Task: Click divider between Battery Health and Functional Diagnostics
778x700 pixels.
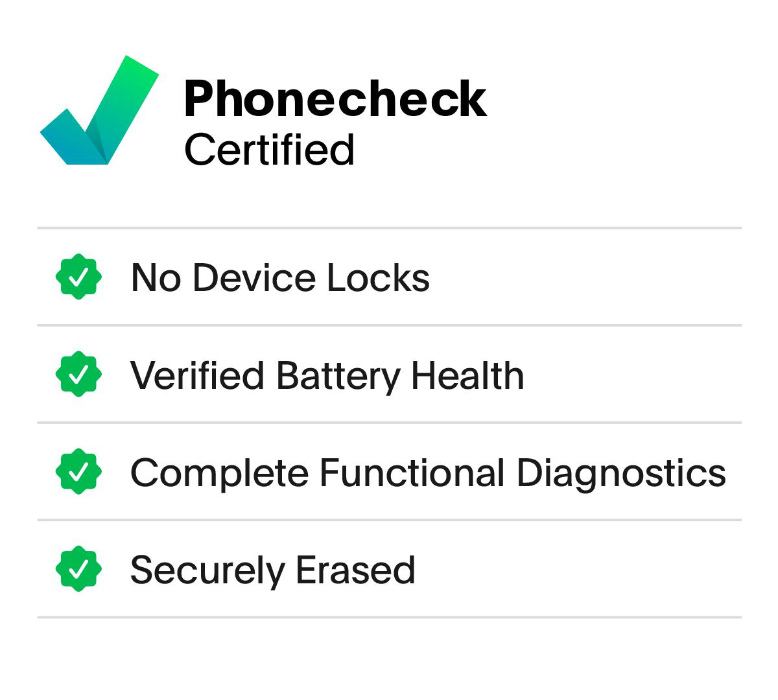Action: coord(389,423)
